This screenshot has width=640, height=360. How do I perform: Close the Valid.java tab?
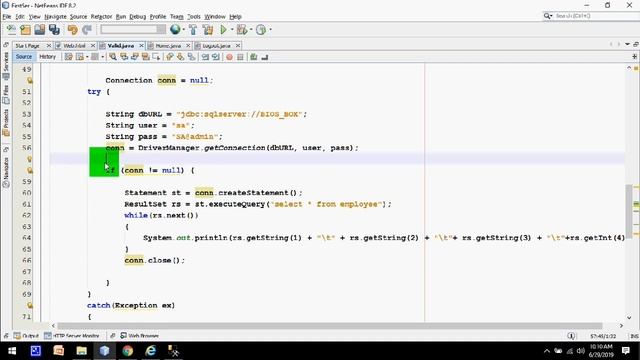click(142, 46)
